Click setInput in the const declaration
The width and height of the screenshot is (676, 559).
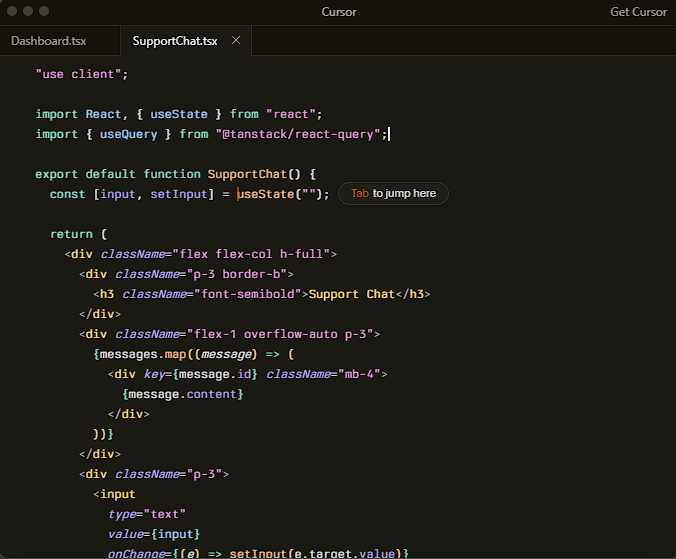tap(182, 194)
